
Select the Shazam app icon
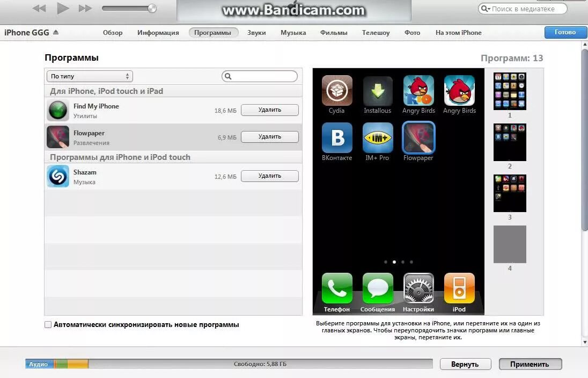coord(58,176)
